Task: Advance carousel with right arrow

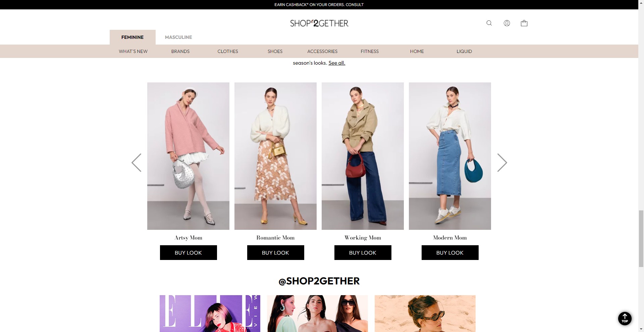Action: (502, 163)
